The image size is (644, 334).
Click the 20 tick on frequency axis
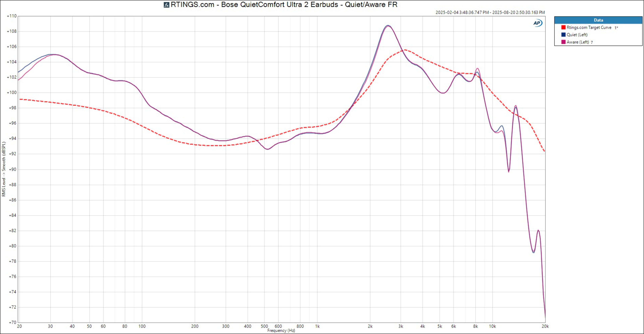pos(19,326)
